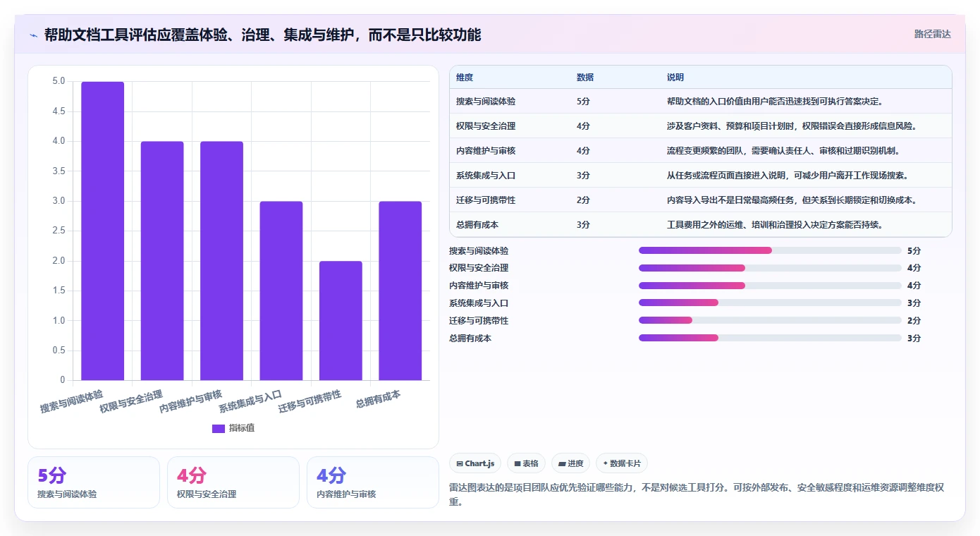Click the description starting 工具费用之外

[x=775, y=225]
